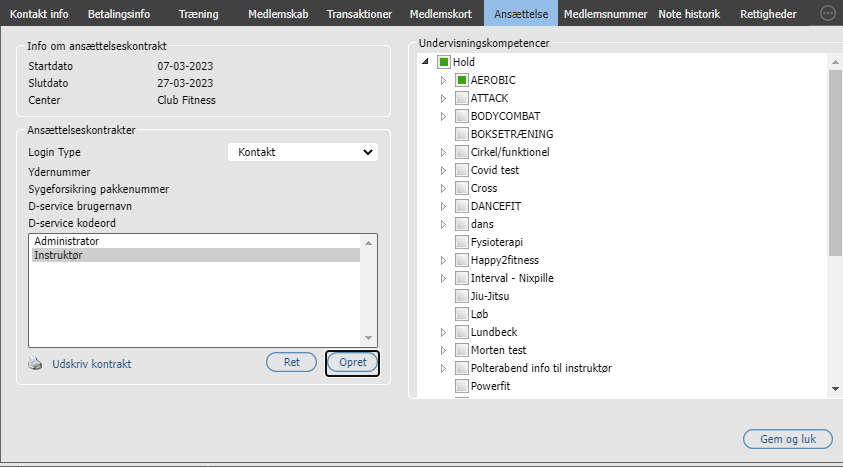Check the Lundbeck checkbox
The height and width of the screenshot is (467, 843).
(x=461, y=332)
